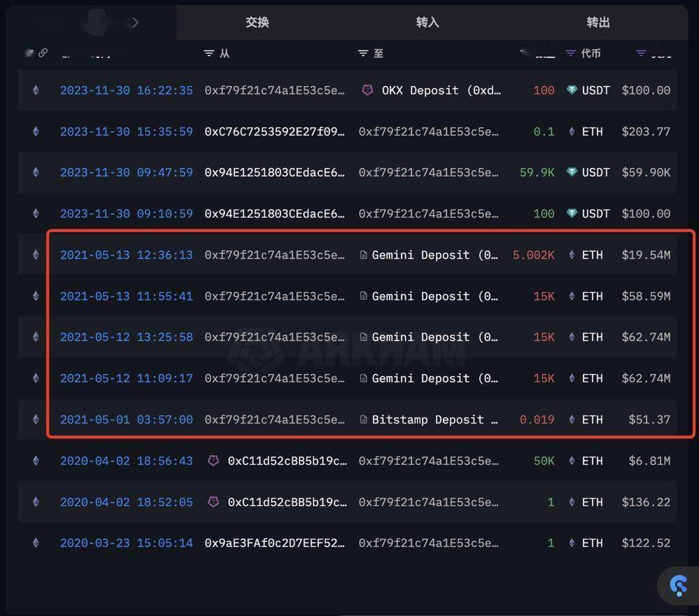Screen dimensions: 699x616
Task: Open the chat widget bubble
Action: [679, 585]
